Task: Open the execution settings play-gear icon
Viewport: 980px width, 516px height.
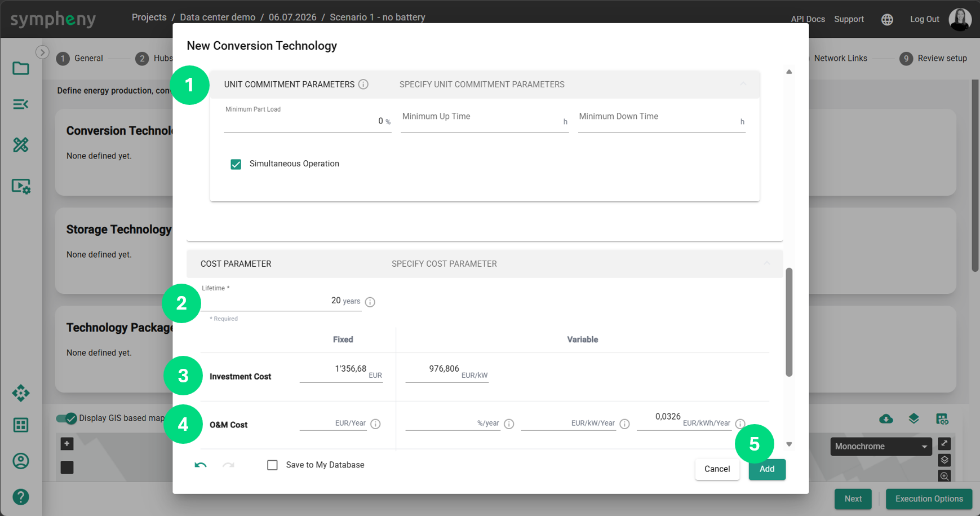Action: point(21,186)
